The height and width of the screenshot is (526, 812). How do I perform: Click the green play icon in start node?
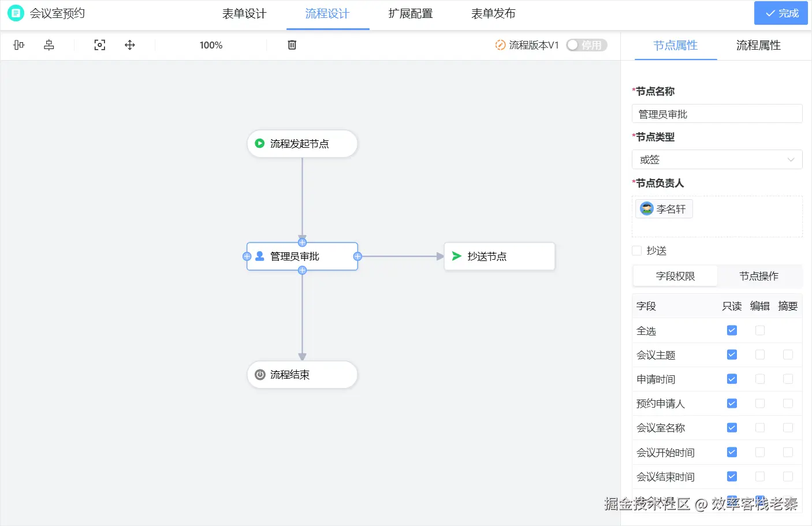click(x=260, y=143)
